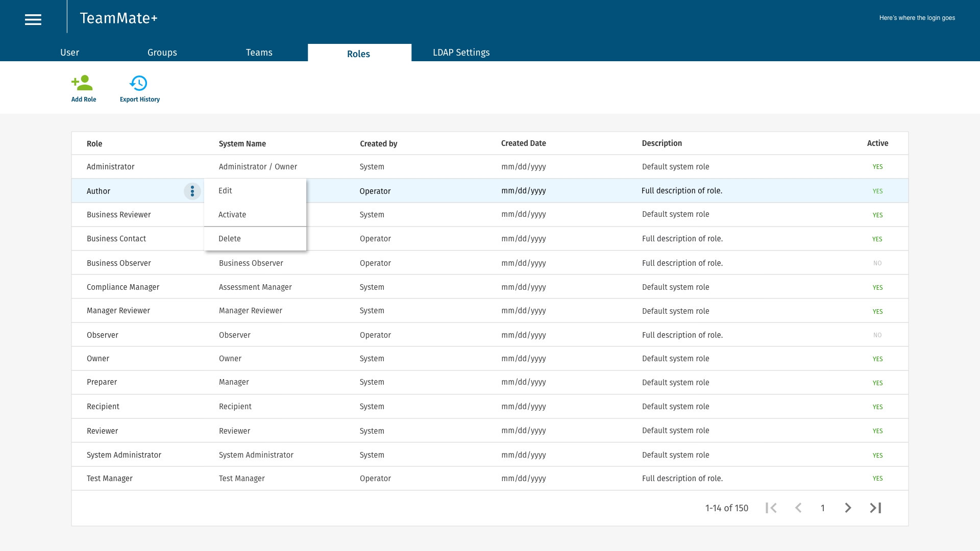
Task: Click the login placeholder text
Action: pos(917,18)
